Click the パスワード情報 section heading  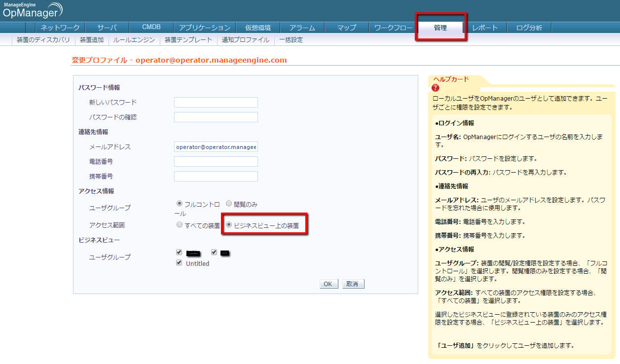[x=99, y=87]
